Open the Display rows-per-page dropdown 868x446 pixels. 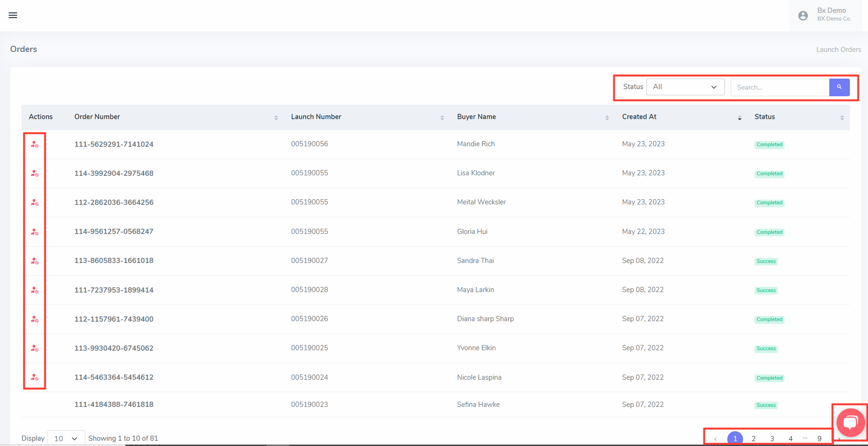pyautogui.click(x=66, y=438)
